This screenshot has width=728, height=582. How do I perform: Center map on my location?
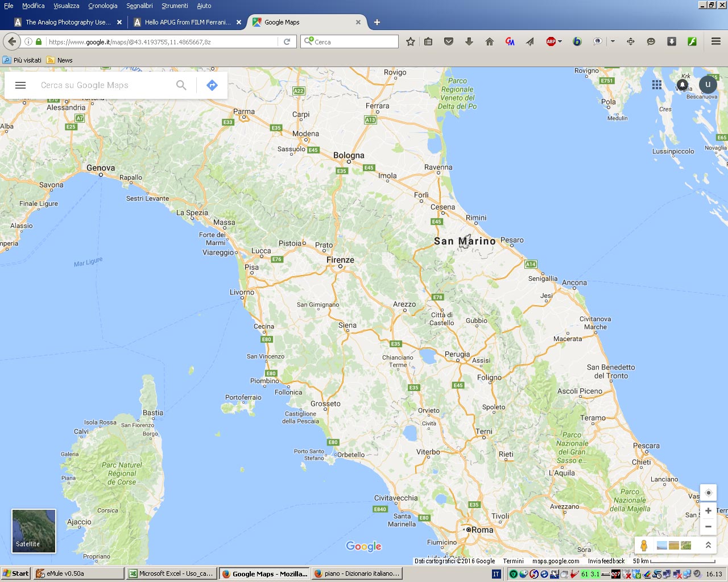point(708,493)
